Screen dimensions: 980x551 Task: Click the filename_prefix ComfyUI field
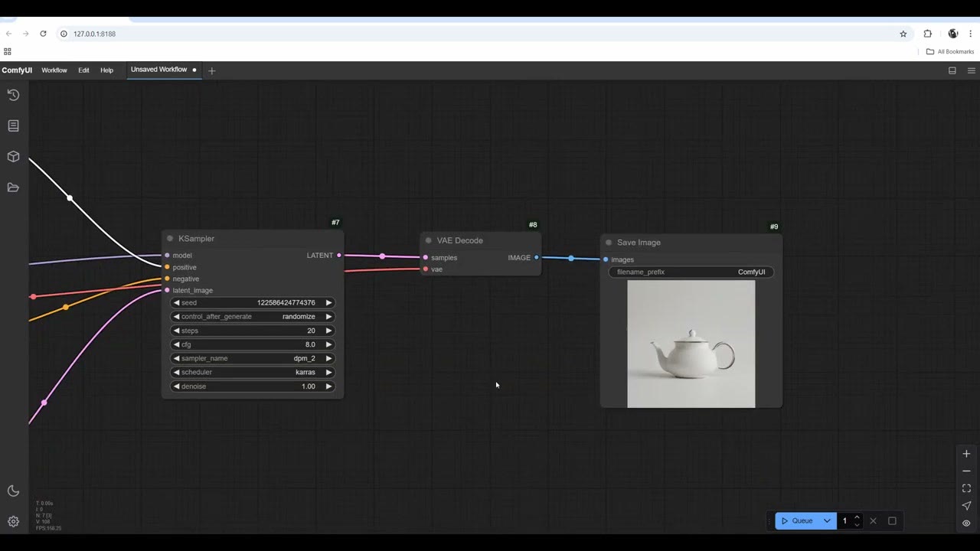tap(691, 272)
